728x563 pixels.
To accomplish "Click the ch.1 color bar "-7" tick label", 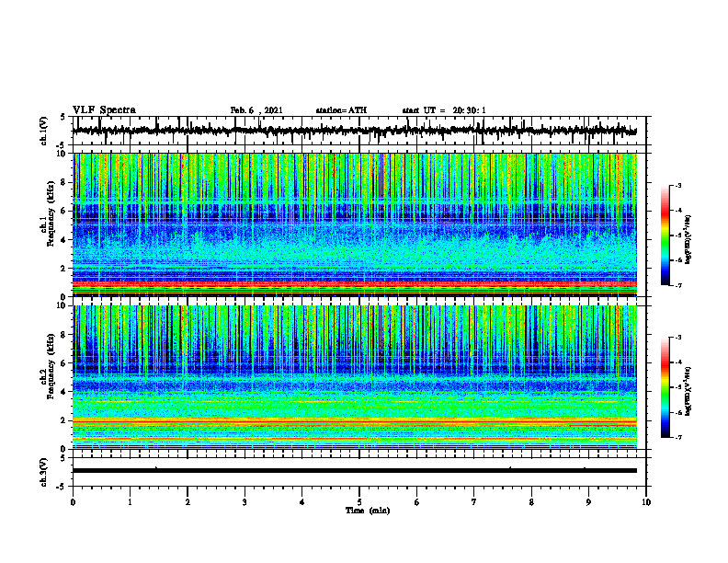I will [678, 285].
